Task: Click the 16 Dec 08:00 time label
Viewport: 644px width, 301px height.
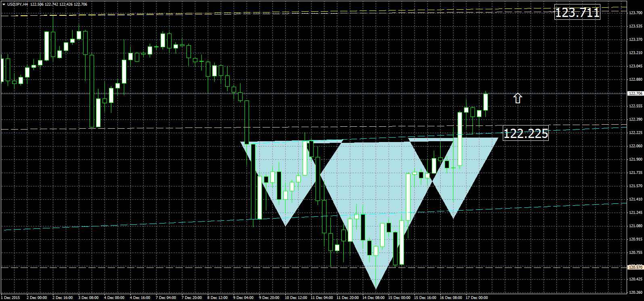Action: coord(451,298)
